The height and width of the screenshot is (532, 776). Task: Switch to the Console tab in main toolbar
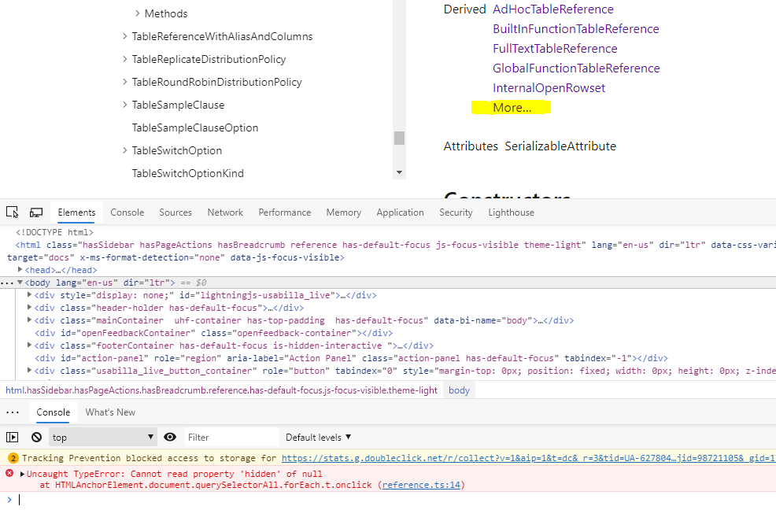tap(127, 212)
